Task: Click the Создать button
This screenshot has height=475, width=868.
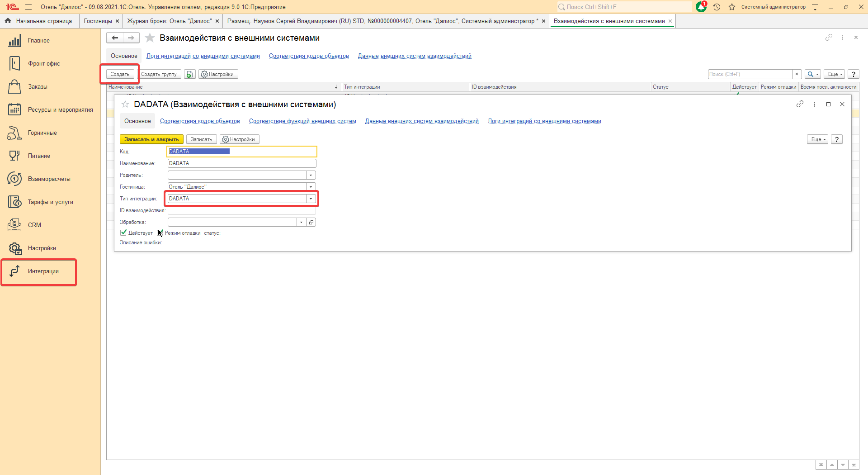Action: pyautogui.click(x=120, y=74)
